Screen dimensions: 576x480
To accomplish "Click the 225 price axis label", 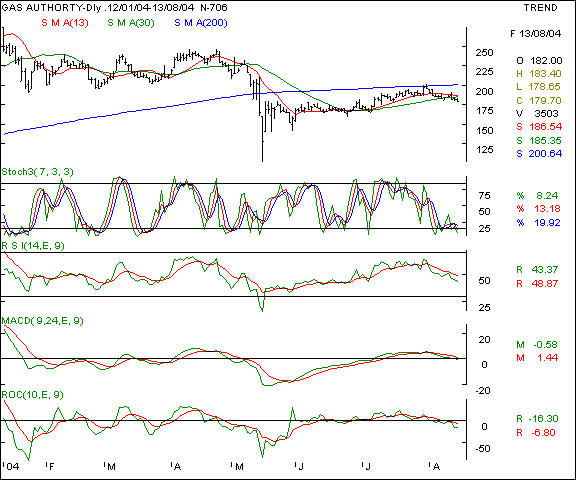I will pyautogui.click(x=485, y=72).
